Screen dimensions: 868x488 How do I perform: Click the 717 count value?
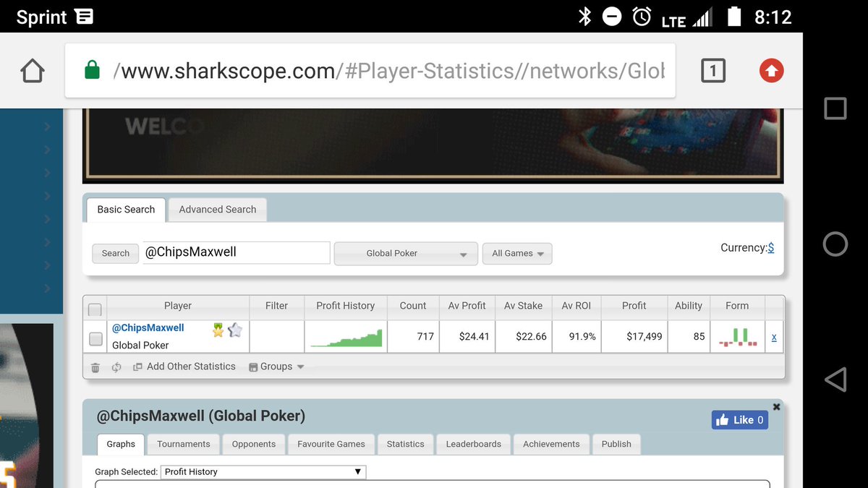tap(425, 337)
